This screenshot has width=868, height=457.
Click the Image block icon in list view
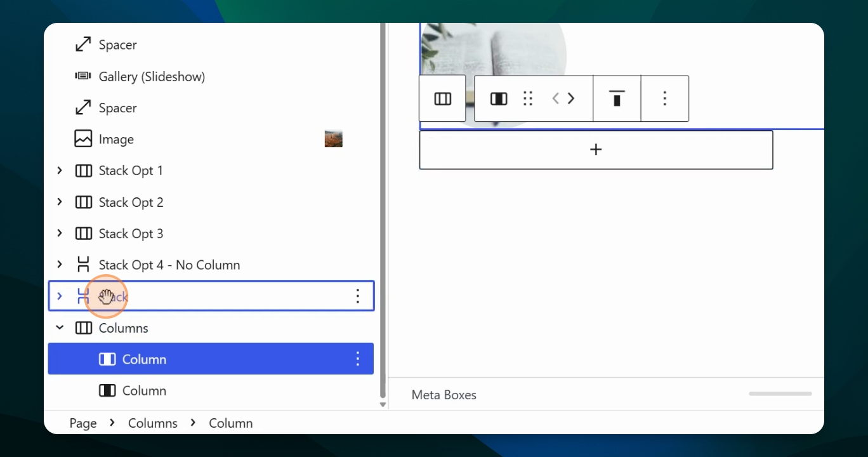click(83, 139)
